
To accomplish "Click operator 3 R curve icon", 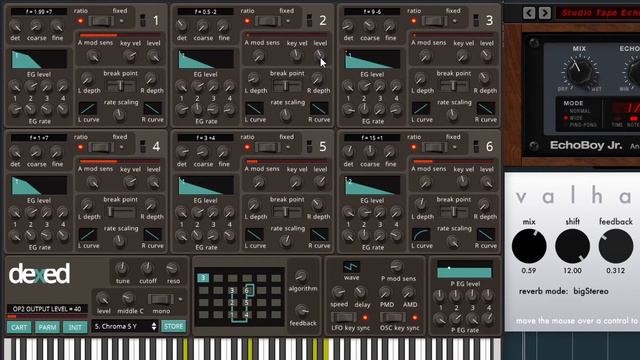I will (485, 109).
